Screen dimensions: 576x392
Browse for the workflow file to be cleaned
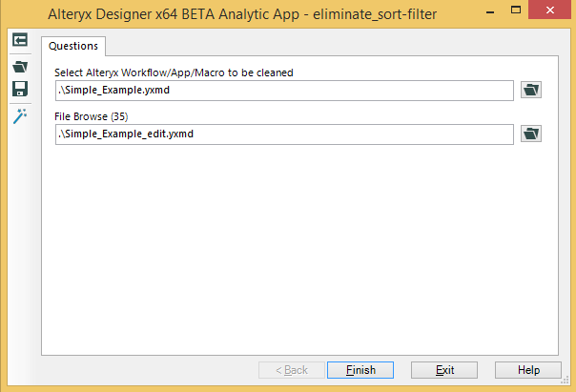click(531, 90)
